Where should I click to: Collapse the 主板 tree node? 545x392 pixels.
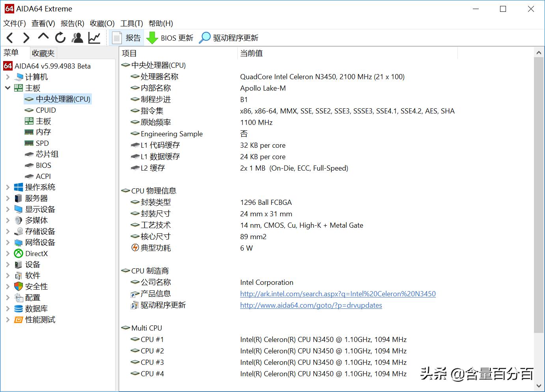(7, 88)
